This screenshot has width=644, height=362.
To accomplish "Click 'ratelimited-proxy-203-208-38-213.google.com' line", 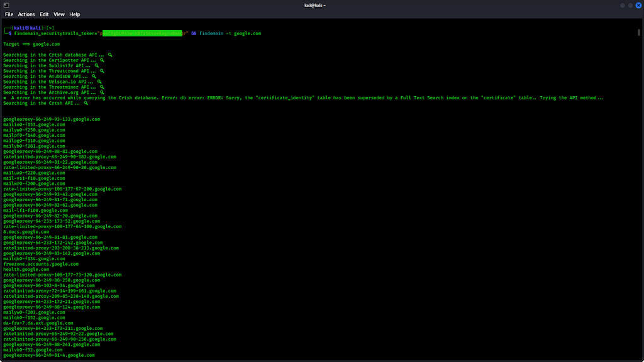I will 61,248.
